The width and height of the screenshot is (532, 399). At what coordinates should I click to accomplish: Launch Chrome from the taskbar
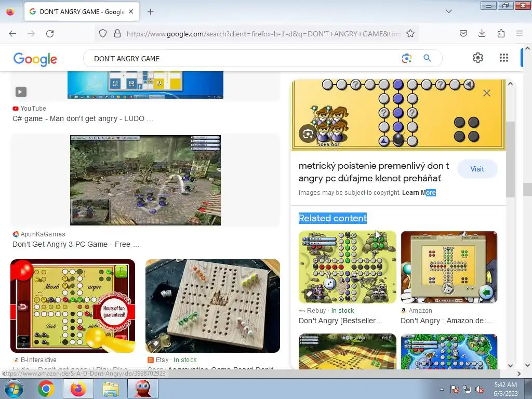[46, 389]
